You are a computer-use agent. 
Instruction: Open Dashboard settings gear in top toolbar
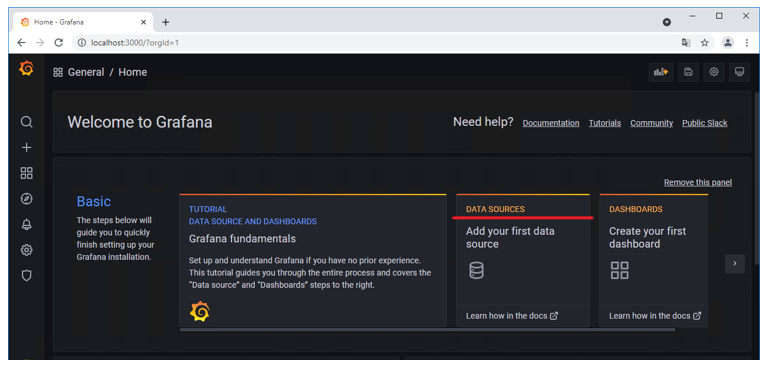click(x=713, y=72)
